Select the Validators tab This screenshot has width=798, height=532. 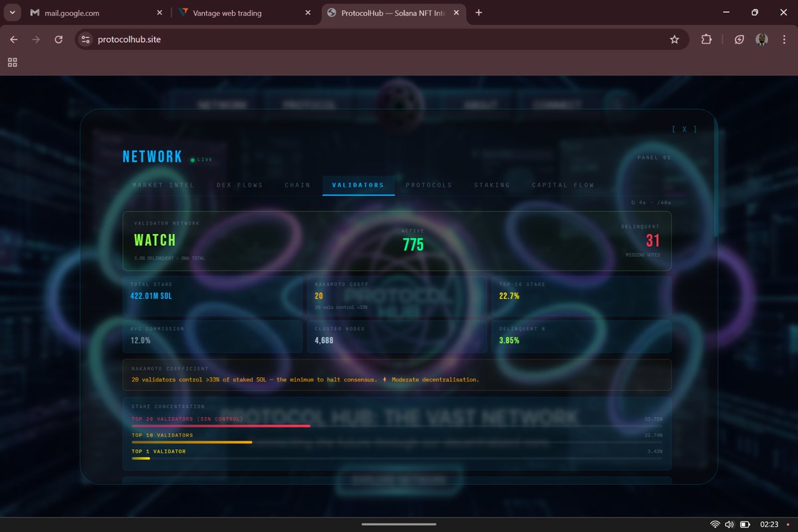point(358,185)
